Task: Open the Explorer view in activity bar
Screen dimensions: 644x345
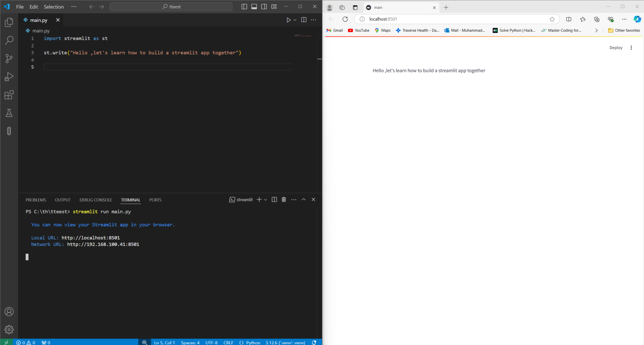Action: [9, 23]
